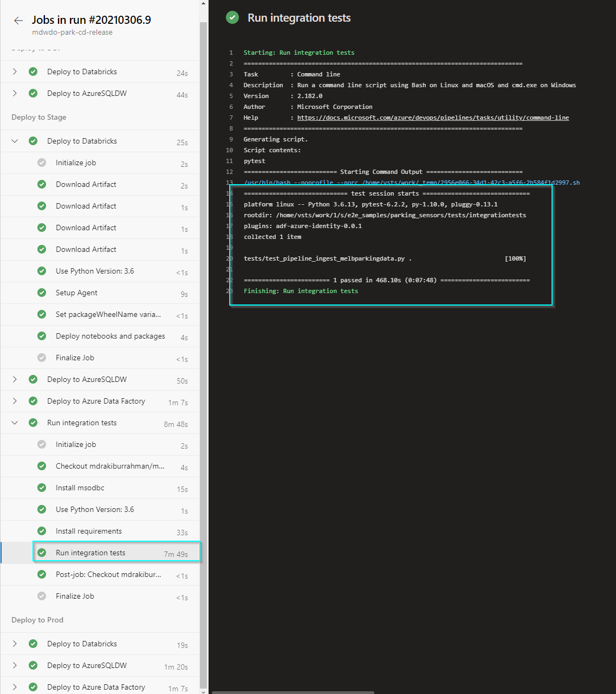This screenshot has width=616, height=694.
Task: Collapse the Run integration tests job
Action: click(14, 423)
